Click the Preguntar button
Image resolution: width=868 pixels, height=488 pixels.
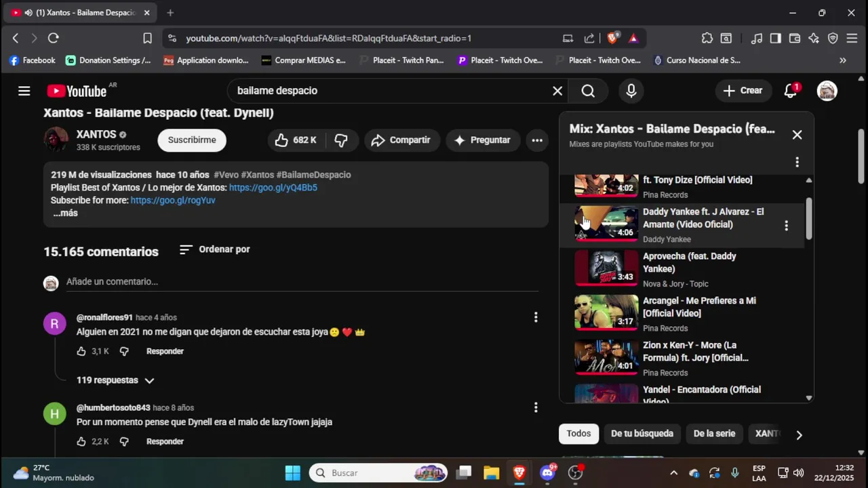click(482, 140)
